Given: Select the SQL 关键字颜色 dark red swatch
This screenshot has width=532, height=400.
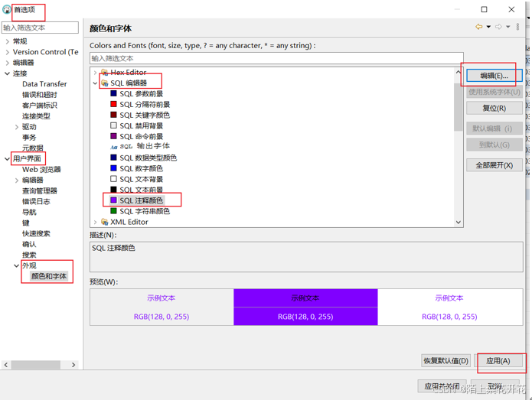Looking at the screenshot, I should click(x=113, y=115).
